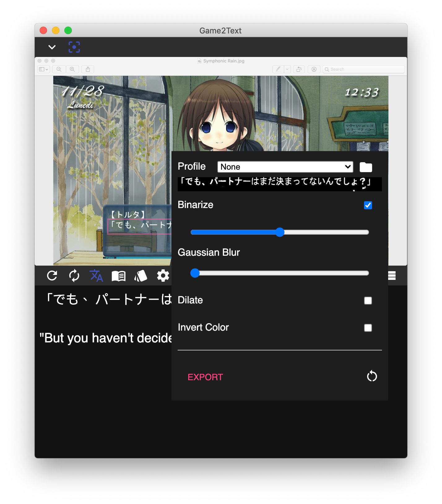The height and width of the screenshot is (504, 442).
Task: Click Preview zoom out icon
Action: [x=59, y=69]
